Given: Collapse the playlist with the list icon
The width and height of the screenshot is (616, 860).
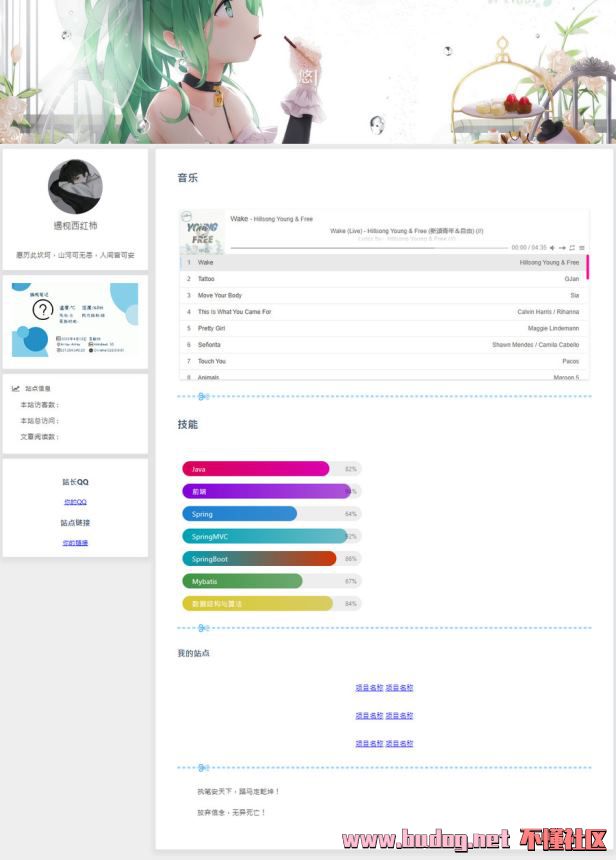Looking at the screenshot, I should pos(582,247).
